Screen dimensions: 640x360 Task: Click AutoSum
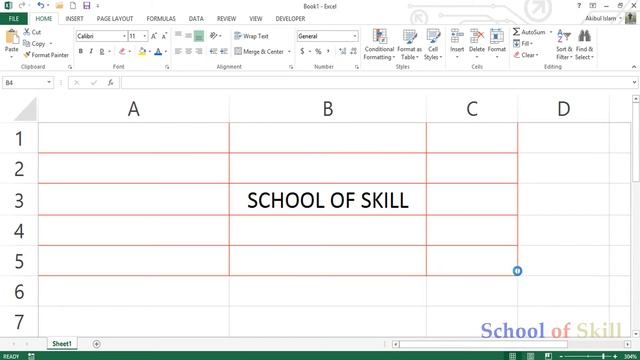coord(529,32)
